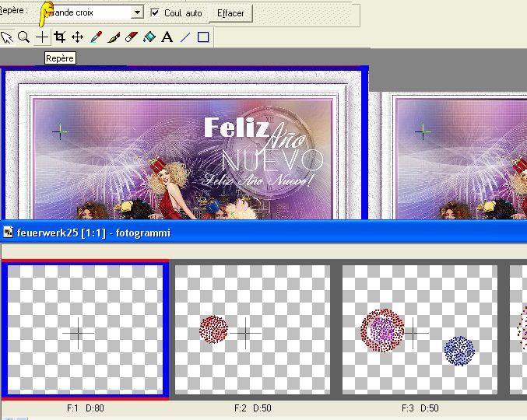
Task: Select the Line drawing tool
Action: point(185,37)
